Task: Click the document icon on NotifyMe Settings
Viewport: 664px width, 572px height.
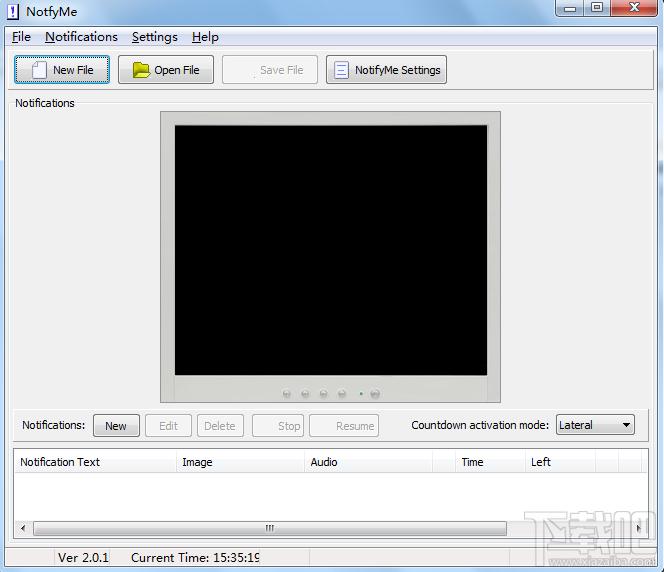Action: pyautogui.click(x=341, y=70)
